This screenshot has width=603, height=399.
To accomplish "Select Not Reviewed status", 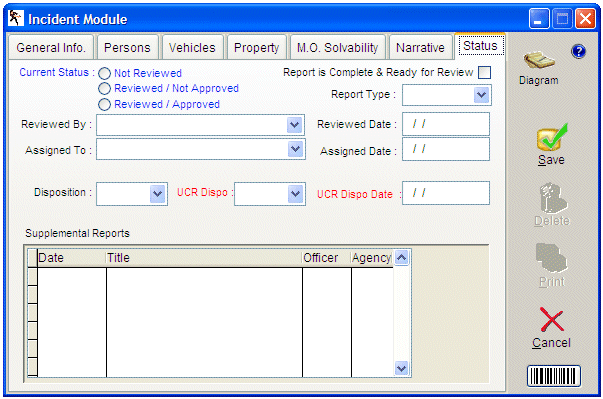I will click(x=104, y=73).
